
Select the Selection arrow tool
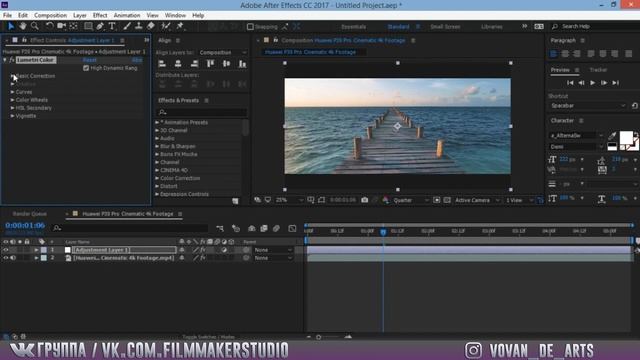(x=11, y=26)
